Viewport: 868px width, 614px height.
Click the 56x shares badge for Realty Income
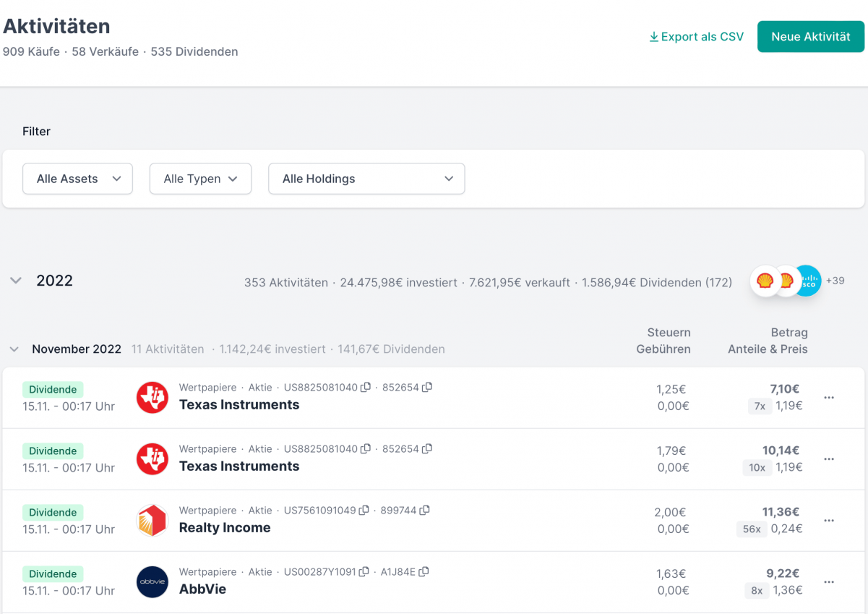coord(752,529)
